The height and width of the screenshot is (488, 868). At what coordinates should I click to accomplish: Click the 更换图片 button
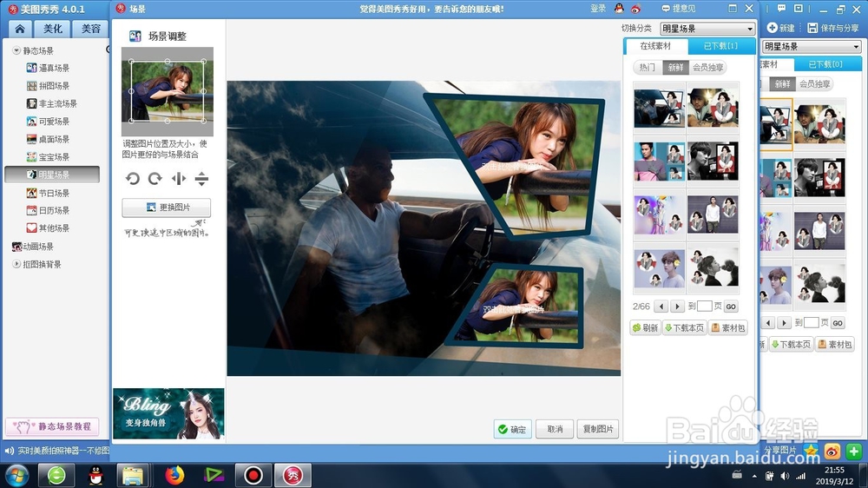166,208
